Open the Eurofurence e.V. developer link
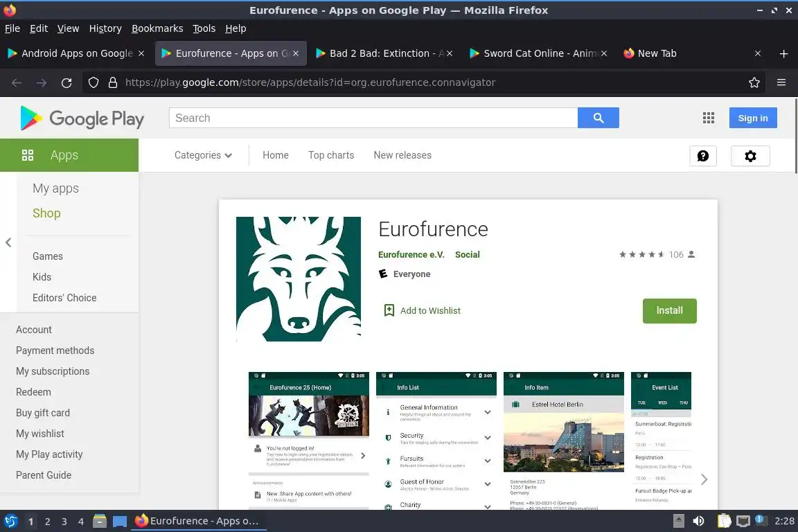Image resolution: width=798 pixels, height=532 pixels. coord(411,254)
